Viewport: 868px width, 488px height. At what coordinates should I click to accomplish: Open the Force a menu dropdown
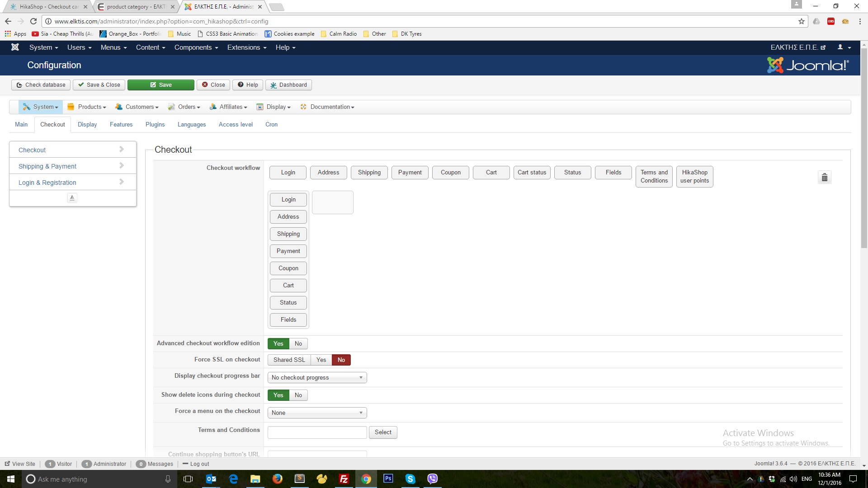pos(317,413)
